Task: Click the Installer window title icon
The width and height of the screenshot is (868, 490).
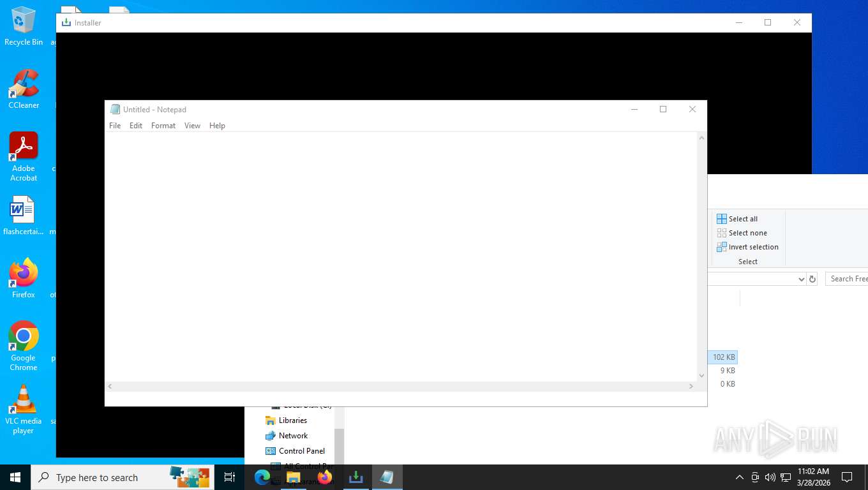Action: coord(66,22)
